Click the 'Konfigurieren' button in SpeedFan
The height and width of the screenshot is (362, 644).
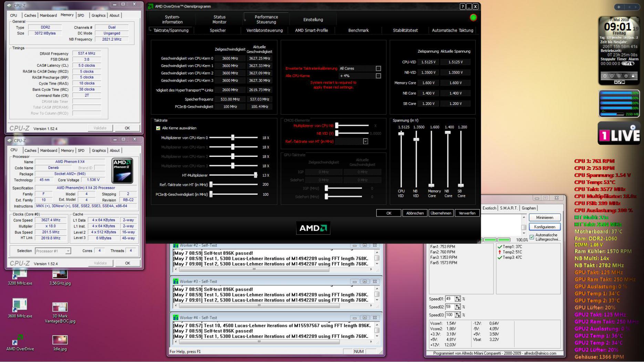544,227
